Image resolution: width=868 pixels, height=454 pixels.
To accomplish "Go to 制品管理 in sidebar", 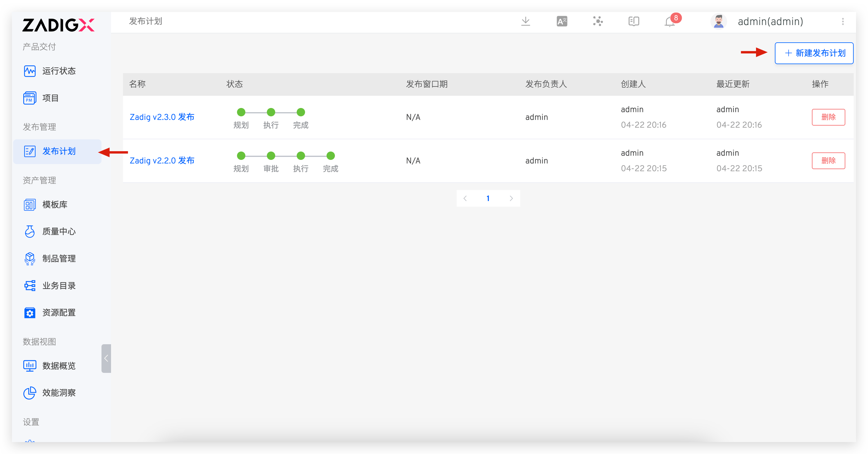I will click(59, 258).
